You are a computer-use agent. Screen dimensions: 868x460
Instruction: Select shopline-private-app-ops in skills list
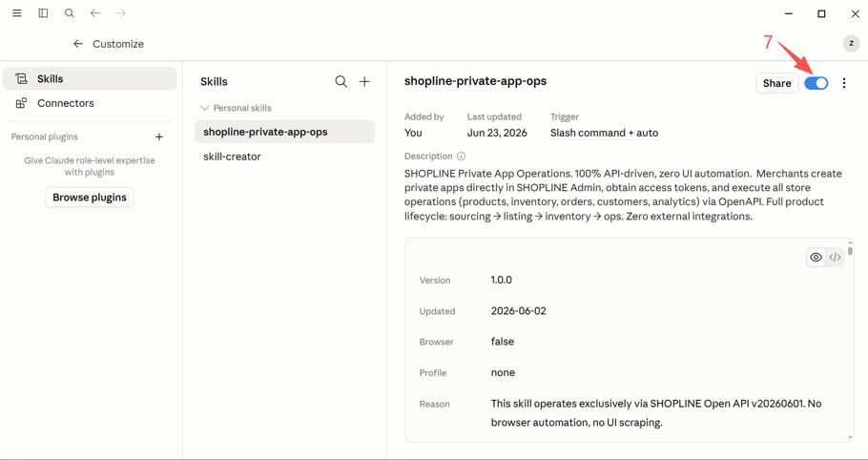(284, 132)
